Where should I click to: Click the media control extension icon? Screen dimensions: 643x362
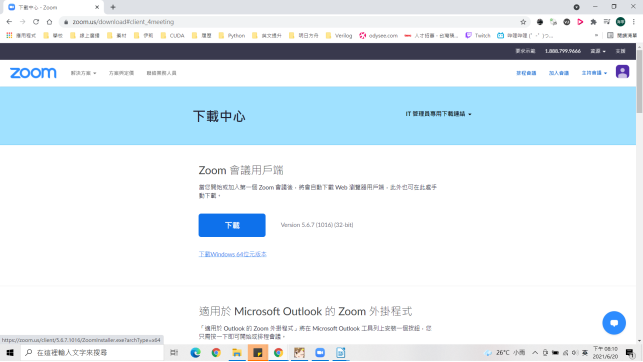click(607, 22)
